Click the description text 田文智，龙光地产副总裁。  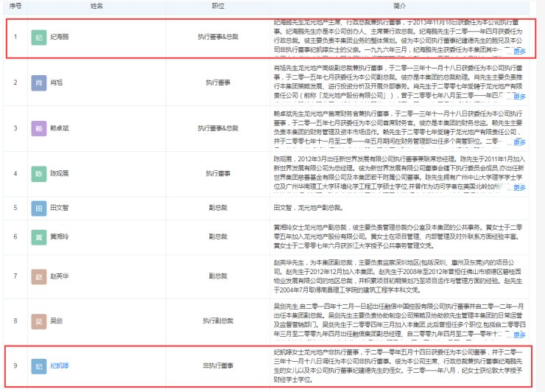[309, 208]
